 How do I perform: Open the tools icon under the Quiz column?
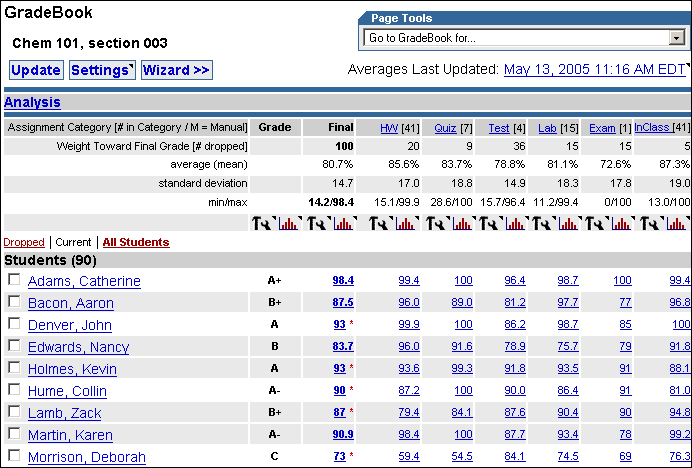pos(437,223)
